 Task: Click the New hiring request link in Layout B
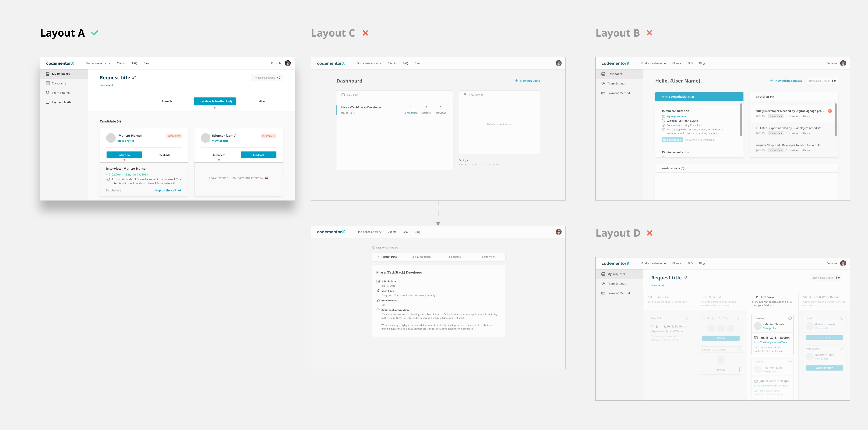(788, 81)
